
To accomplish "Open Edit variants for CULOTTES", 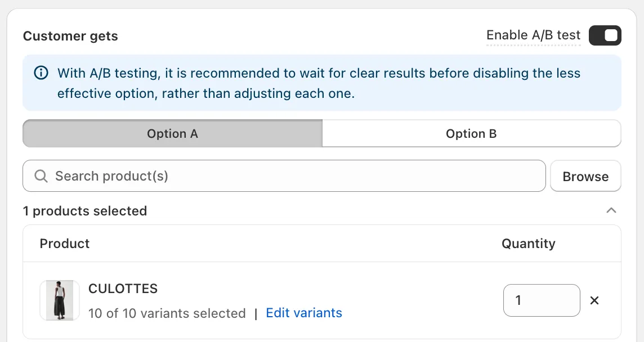I will [304, 313].
